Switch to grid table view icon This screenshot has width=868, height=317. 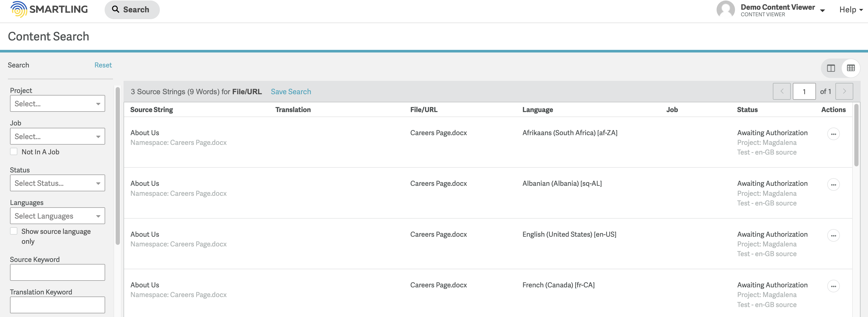[x=851, y=68]
